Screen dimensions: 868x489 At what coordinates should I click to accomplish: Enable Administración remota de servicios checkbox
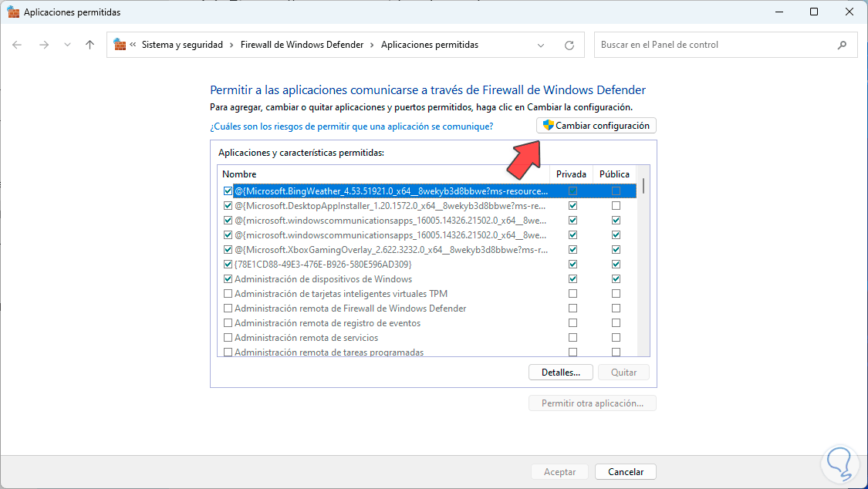coord(228,337)
